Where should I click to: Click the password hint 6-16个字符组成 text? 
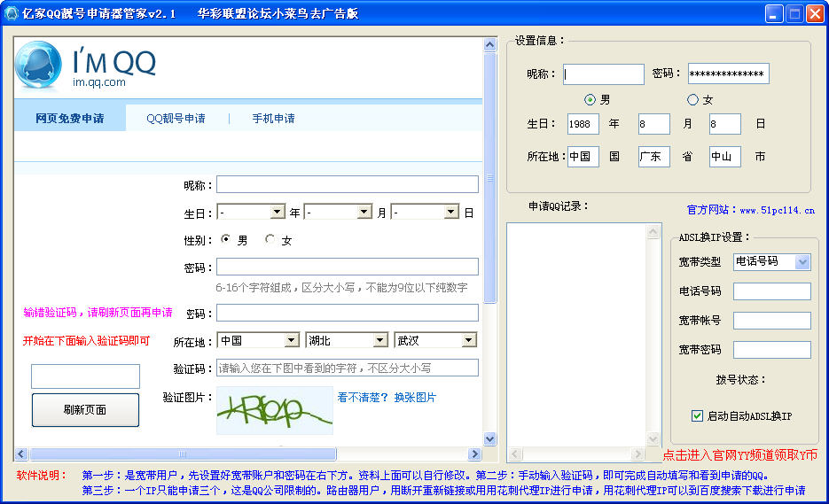(x=341, y=288)
